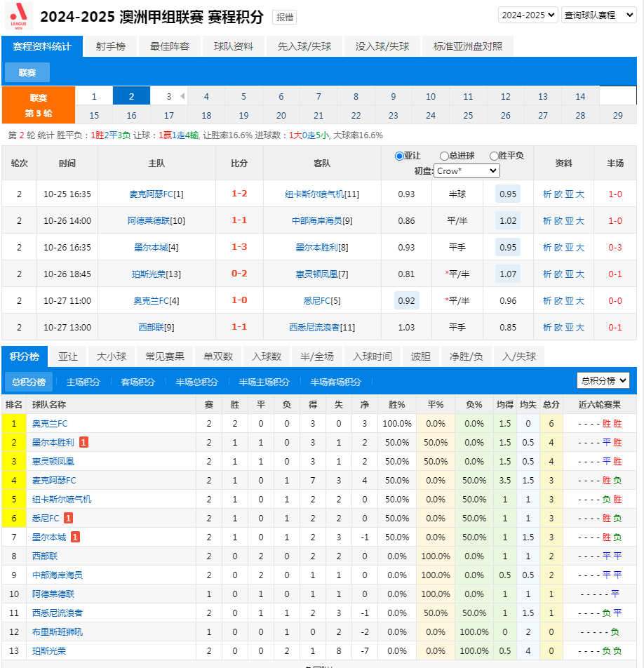
Task: Switch to the 射手榜 tab
Action: (x=111, y=46)
